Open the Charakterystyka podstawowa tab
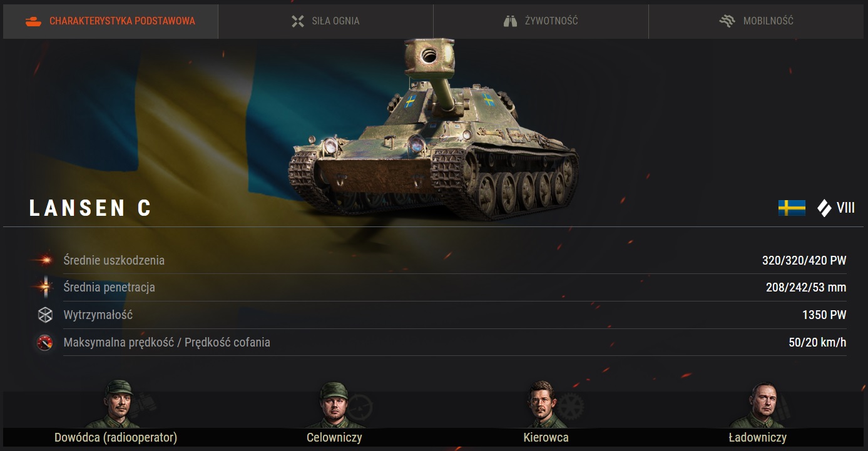 coord(110,21)
